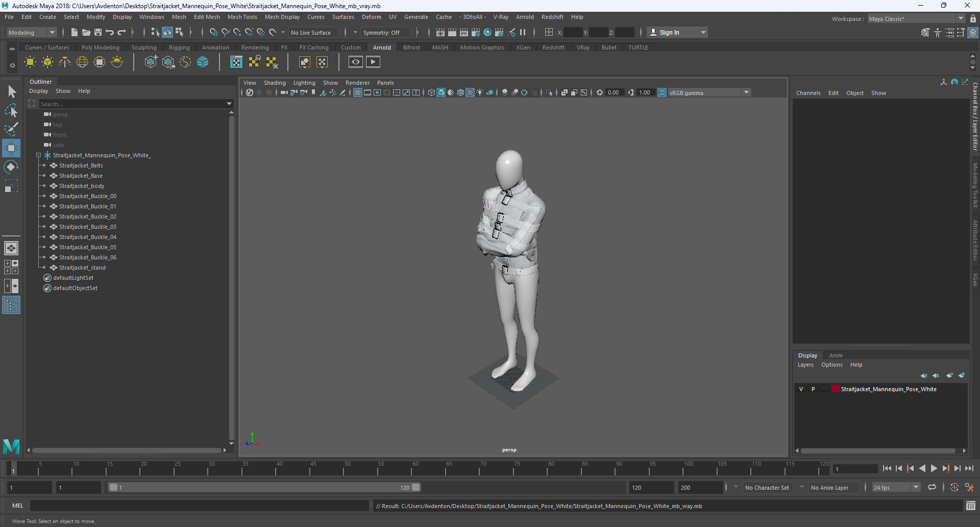Choose the Lasso select tool
The width and height of the screenshot is (980, 527).
click(x=11, y=111)
